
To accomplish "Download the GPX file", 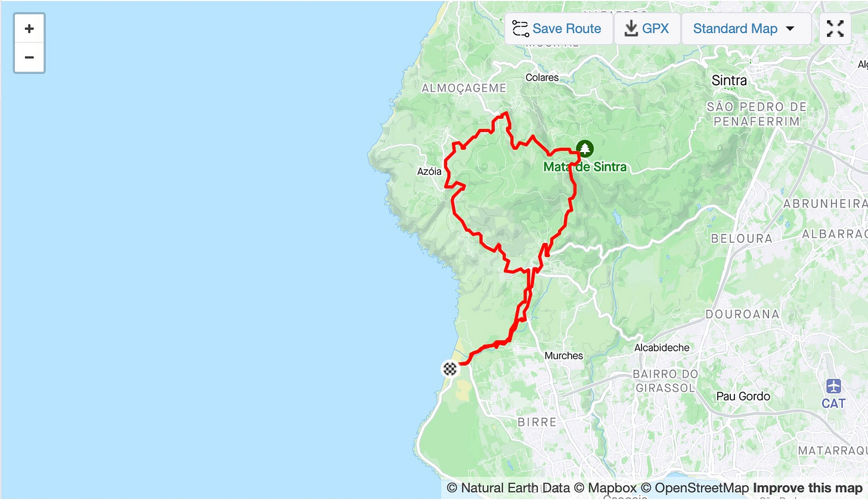I will tap(647, 29).
